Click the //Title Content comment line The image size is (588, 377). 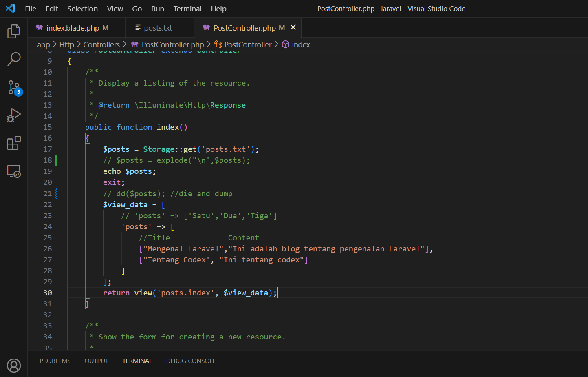click(x=199, y=238)
